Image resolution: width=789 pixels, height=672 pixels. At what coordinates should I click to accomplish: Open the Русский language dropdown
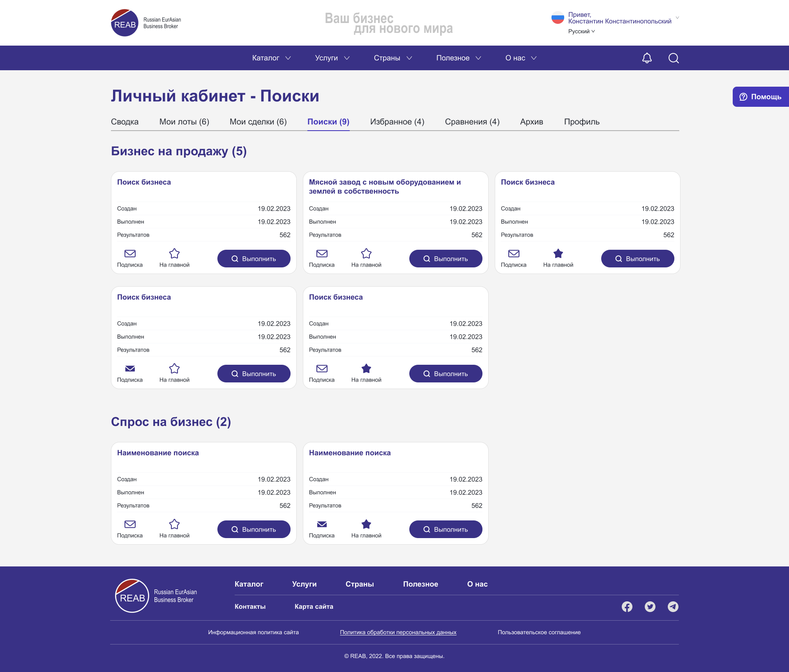(581, 32)
